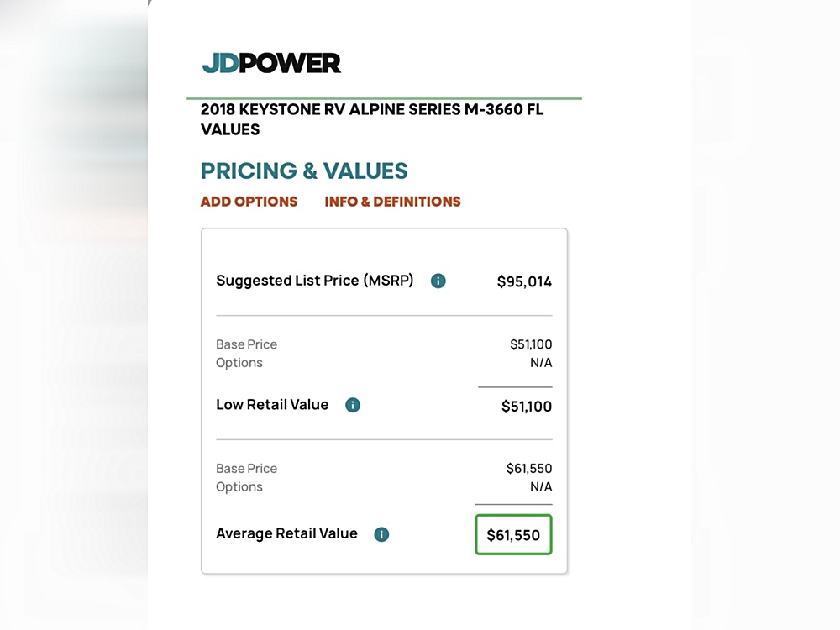
Task: Click Options label above Low Retail Value
Action: coord(239,363)
